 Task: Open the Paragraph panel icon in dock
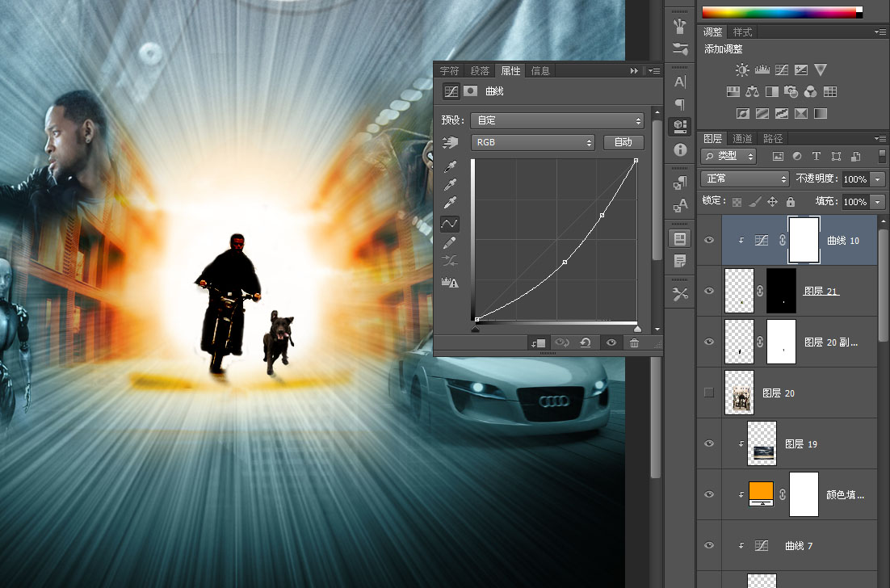pos(679,104)
